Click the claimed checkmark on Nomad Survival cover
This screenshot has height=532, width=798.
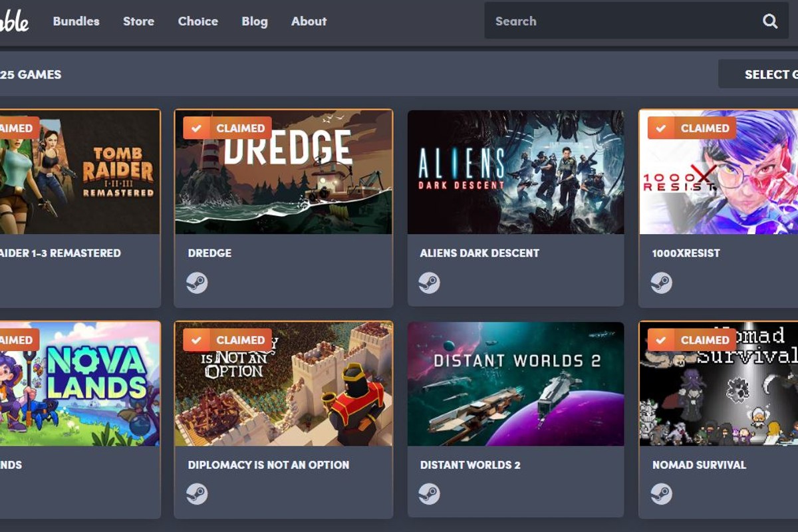(x=661, y=340)
